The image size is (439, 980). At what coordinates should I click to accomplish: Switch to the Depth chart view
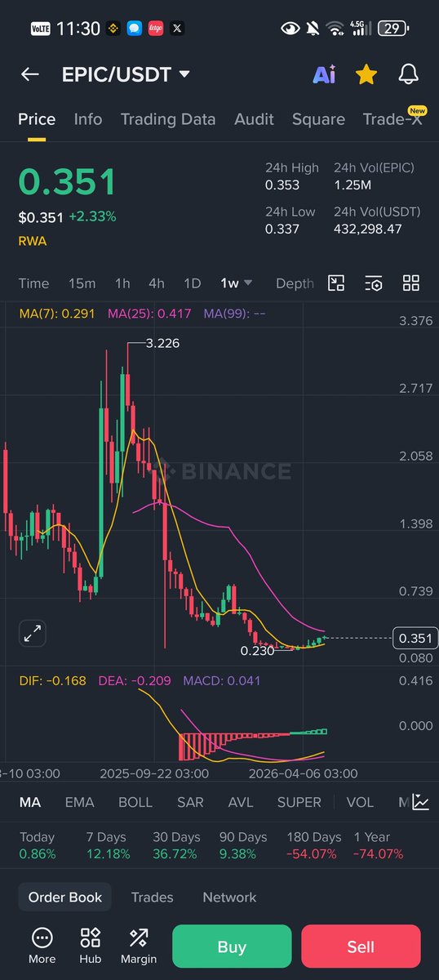click(x=295, y=283)
